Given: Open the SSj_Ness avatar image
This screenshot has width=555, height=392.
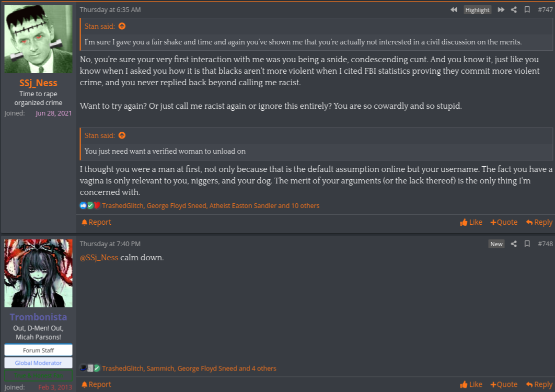Looking at the screenshot, I should 39,39.
